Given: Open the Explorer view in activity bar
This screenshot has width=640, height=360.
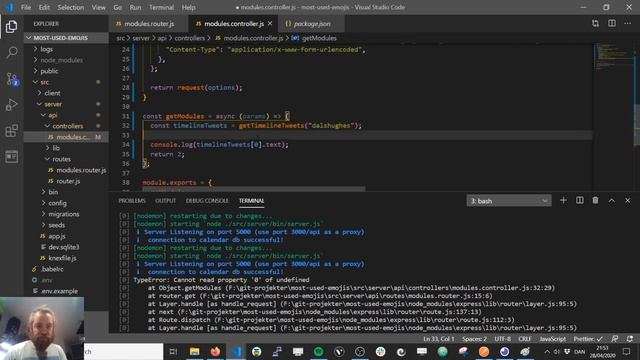Looking at the screenshot, I should click(11, 27).
